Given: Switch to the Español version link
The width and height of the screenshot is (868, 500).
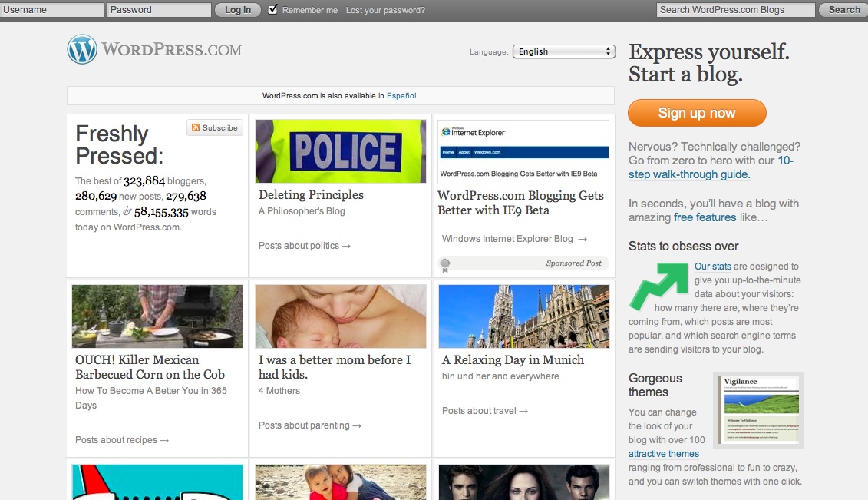Looking at the screenshot, I should 401,96.
